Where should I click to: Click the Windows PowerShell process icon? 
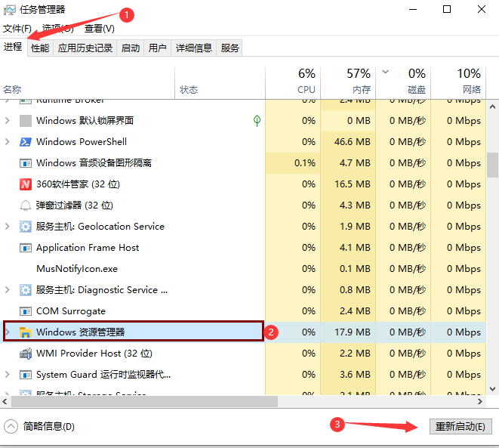pos(26,142)
